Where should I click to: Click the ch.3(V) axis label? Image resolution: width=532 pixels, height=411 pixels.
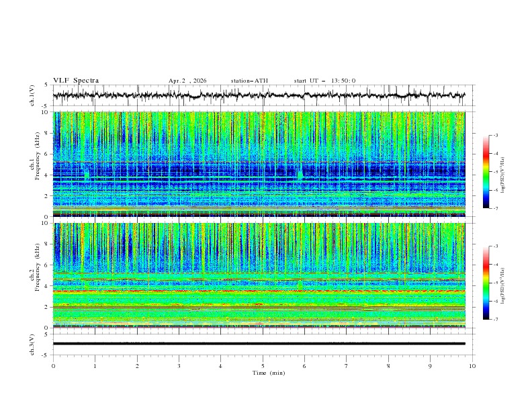coord(33,343)
